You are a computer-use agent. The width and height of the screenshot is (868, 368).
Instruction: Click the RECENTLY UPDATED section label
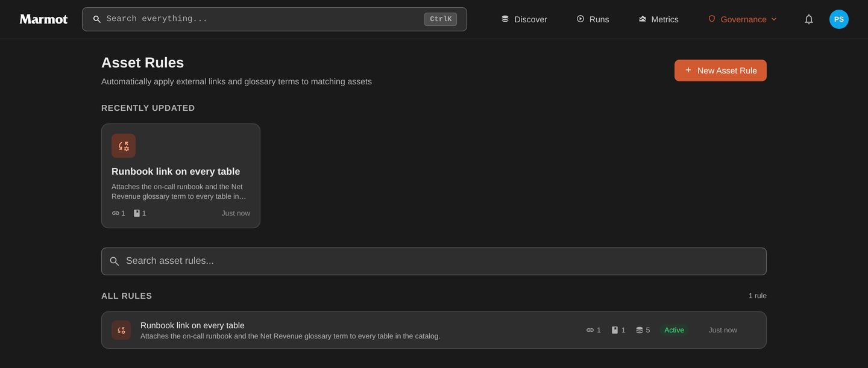[148, 108]
